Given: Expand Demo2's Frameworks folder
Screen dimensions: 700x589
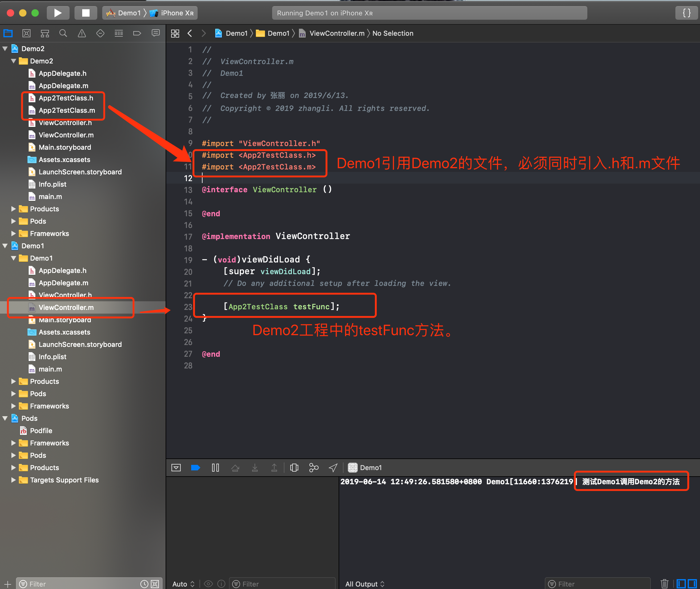Looking at the screenshot, I should click(x=14, y=234).
